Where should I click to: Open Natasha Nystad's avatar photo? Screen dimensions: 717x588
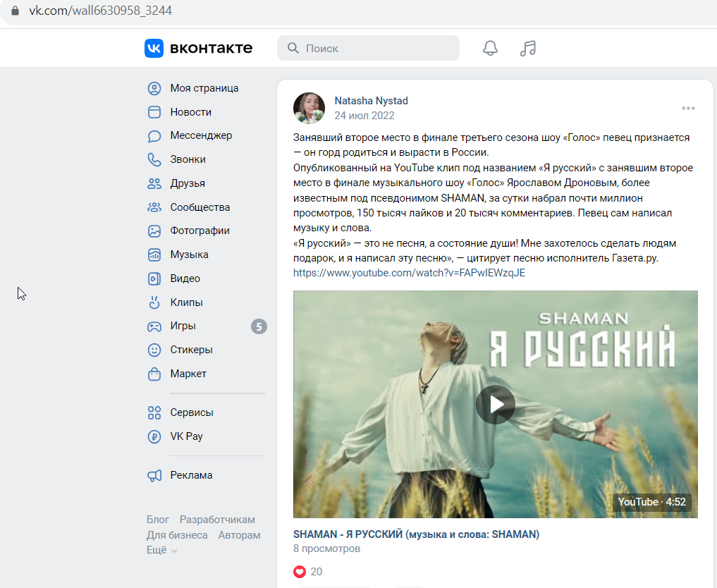[x=309, y=109]
